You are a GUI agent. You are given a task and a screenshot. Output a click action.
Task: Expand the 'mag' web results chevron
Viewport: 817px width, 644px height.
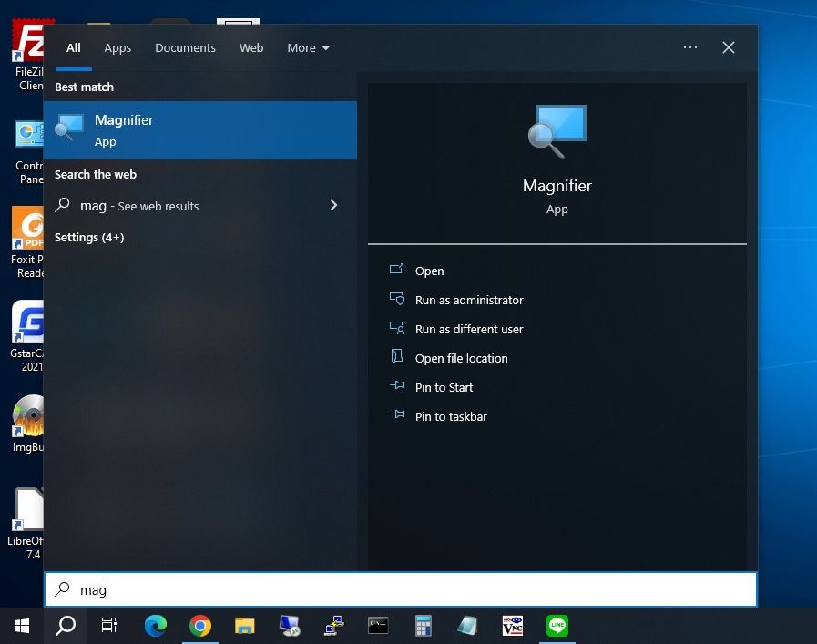333,205
